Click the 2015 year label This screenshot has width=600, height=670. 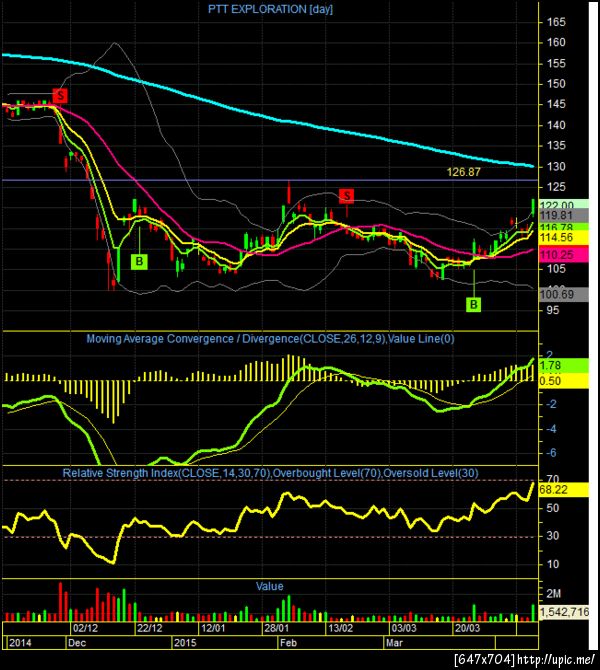(185, 643)
